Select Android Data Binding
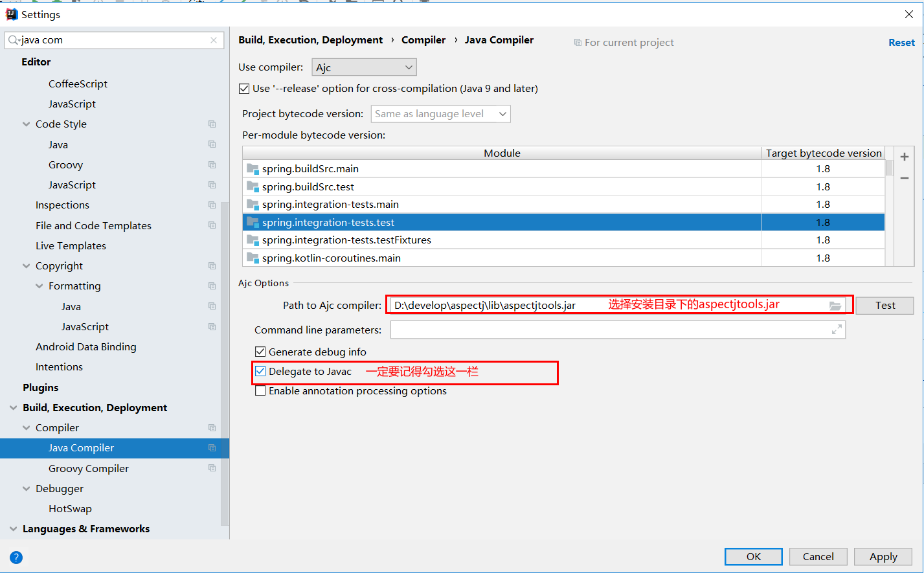 86,346
